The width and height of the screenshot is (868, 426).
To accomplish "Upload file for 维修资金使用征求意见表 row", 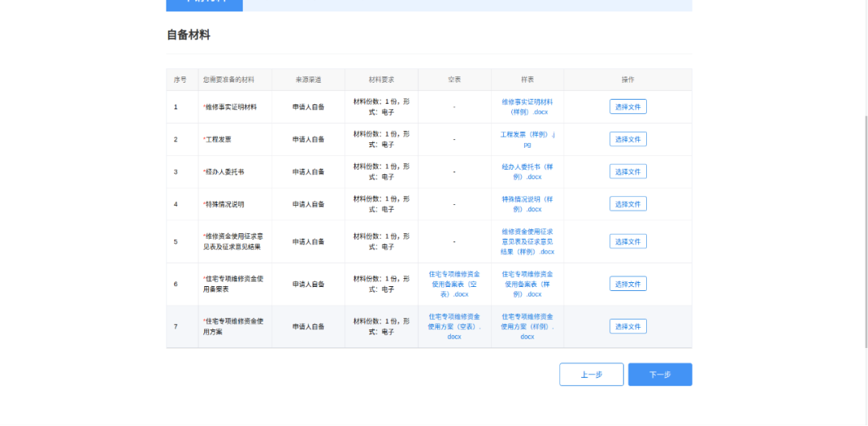I will 628,241.
